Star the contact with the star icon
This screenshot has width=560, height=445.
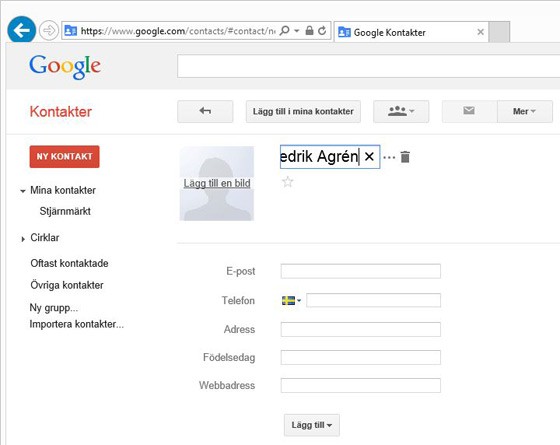coord(288,182)
